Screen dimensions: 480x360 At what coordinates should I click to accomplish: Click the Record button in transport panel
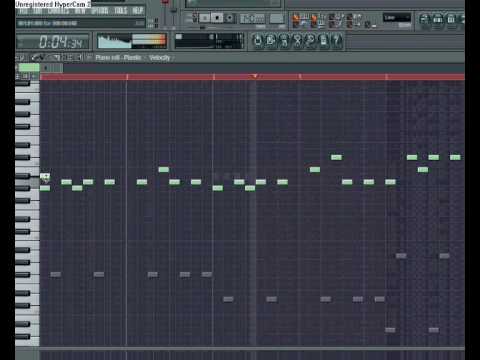[229, 18]
